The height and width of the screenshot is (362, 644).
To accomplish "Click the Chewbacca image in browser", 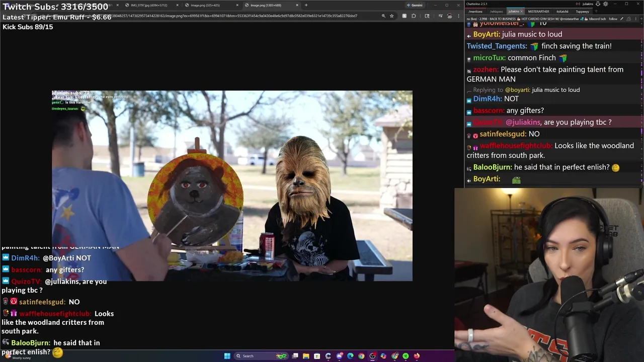I will point(232,186).
